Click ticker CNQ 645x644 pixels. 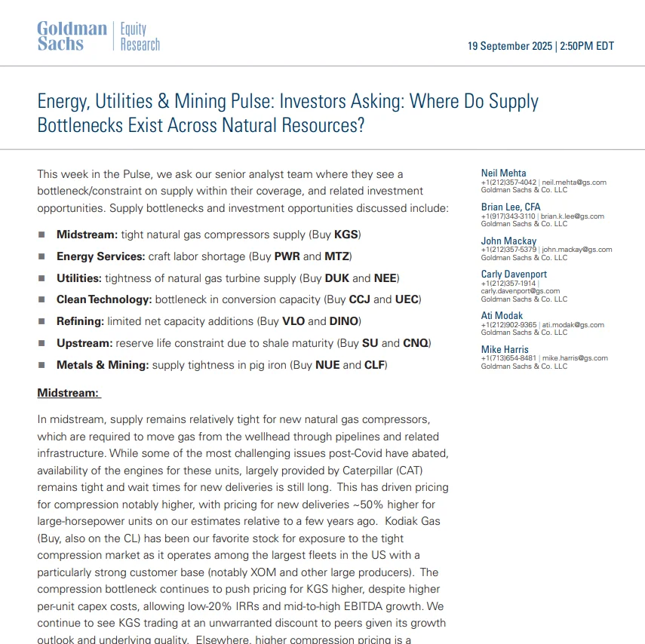point(416,343)
